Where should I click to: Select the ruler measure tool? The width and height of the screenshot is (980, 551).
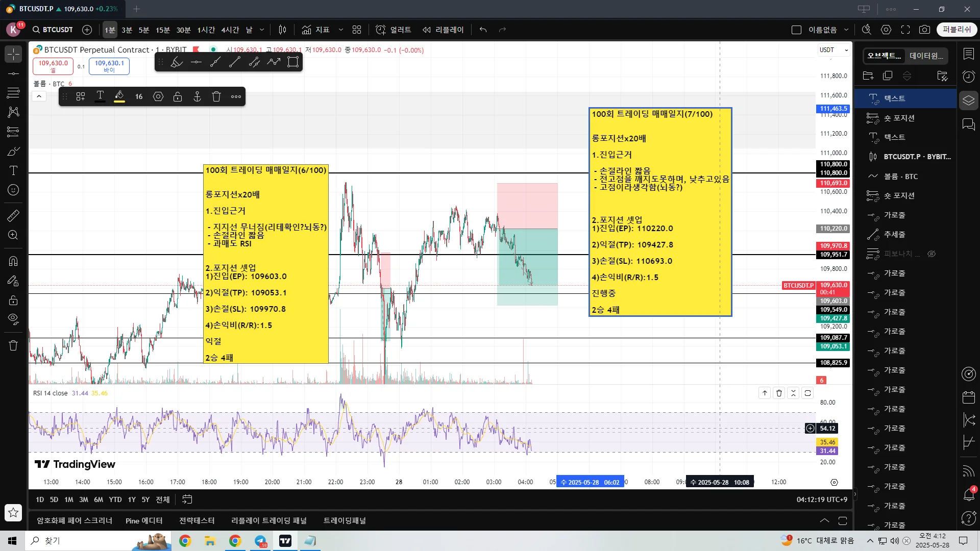pyautogui.click(x=13, y=216)
